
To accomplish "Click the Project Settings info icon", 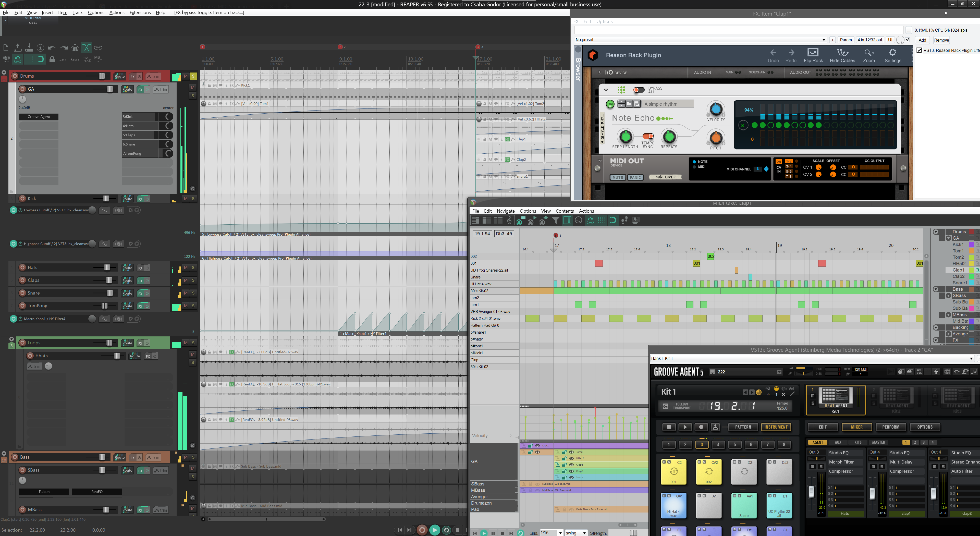I will point(40,47).
